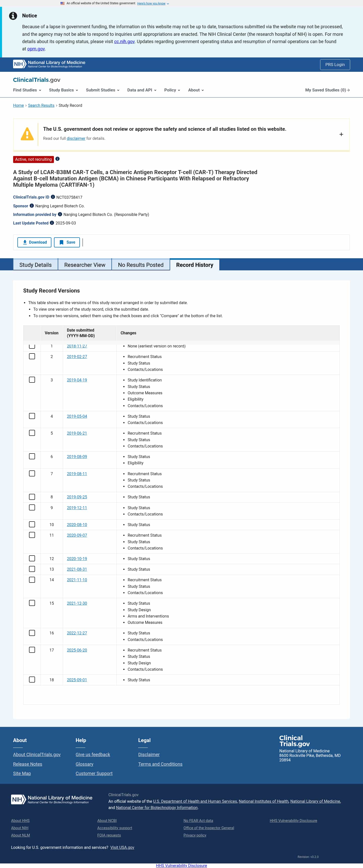
Task: Expand the Data and API menu
Action: [142, 90]
